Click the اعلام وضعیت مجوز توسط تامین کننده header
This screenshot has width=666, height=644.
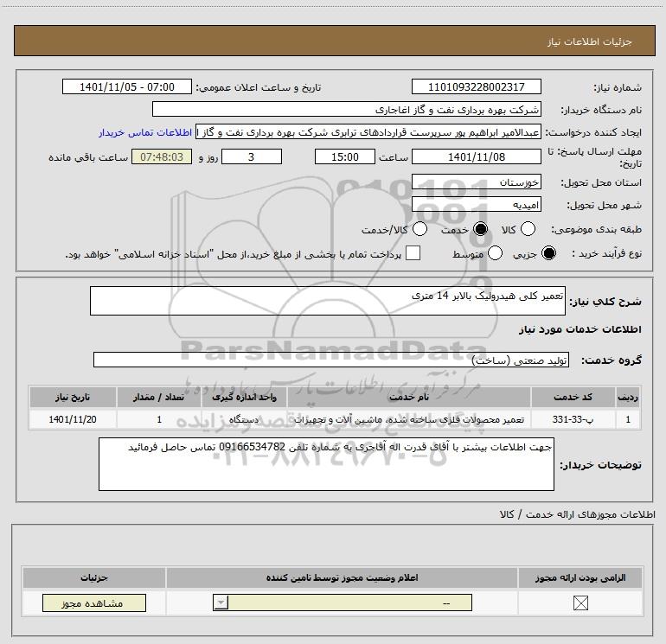[342, 577]
